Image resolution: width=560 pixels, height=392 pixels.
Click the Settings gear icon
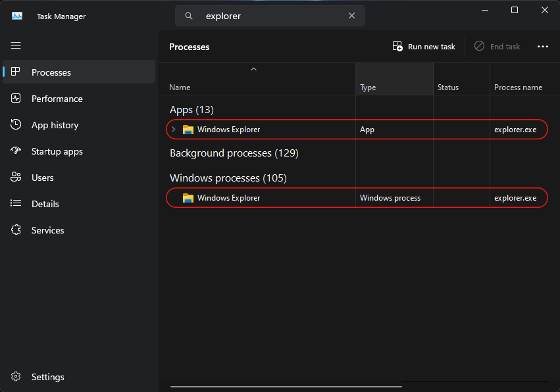click(x=16, y=377)
